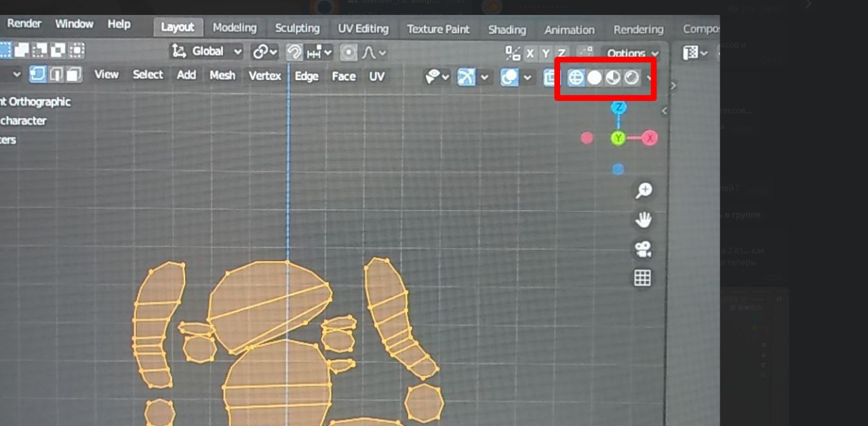The width and height of the screenshot is (868, 426).
Task: Toggle snapping magnet
Action: coord(294,52)
